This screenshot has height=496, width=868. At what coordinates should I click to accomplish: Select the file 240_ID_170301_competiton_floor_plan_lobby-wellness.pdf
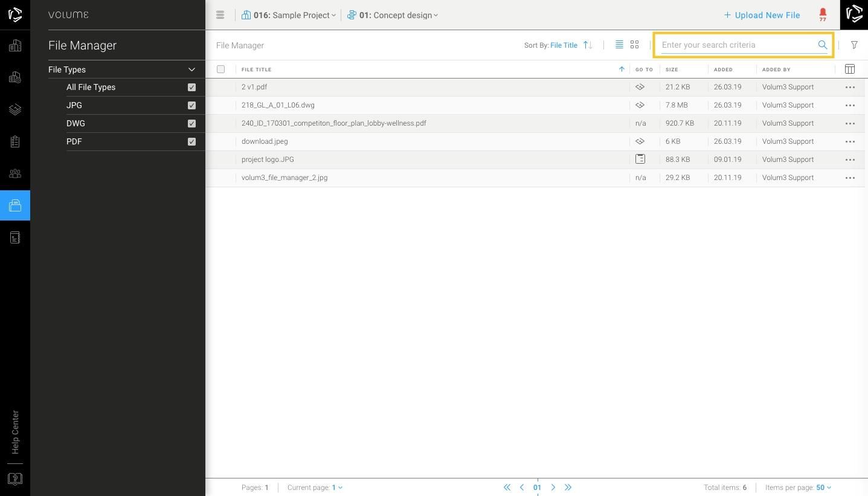point(334,123)
